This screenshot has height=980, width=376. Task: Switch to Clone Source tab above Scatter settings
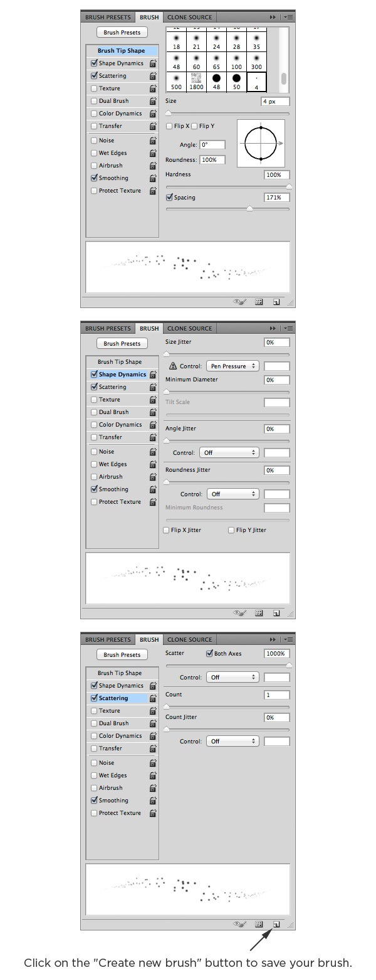[x=189, y=639]
